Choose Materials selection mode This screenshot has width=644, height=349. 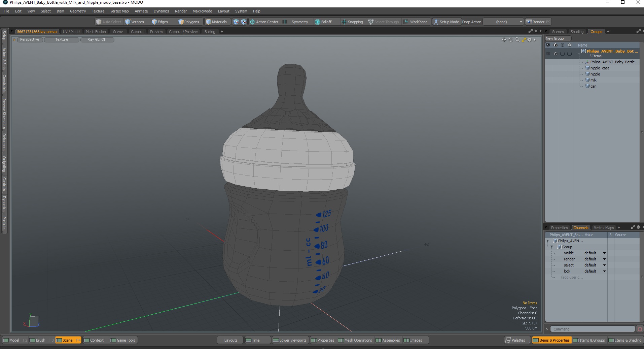216,22
